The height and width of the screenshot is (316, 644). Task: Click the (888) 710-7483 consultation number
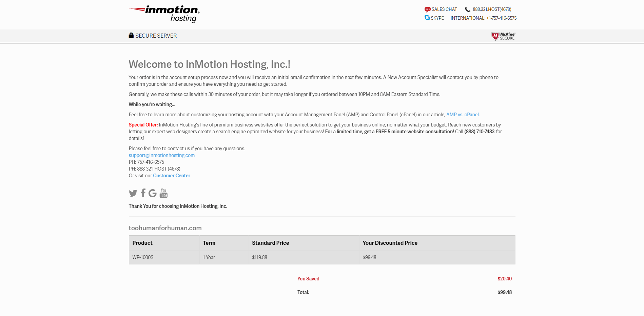tap(480, 132)
